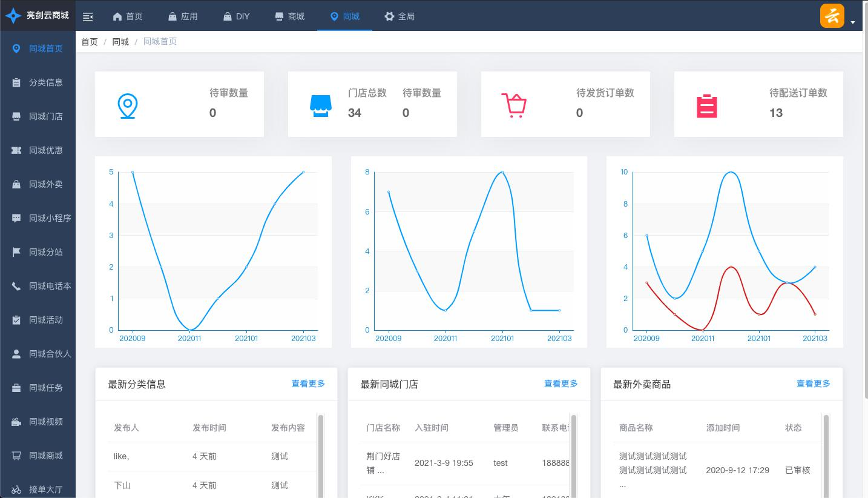This screenshot has height=498, width=868.
Task: Click the phone icon beside 同城电话本
Action: pos(16,286)
